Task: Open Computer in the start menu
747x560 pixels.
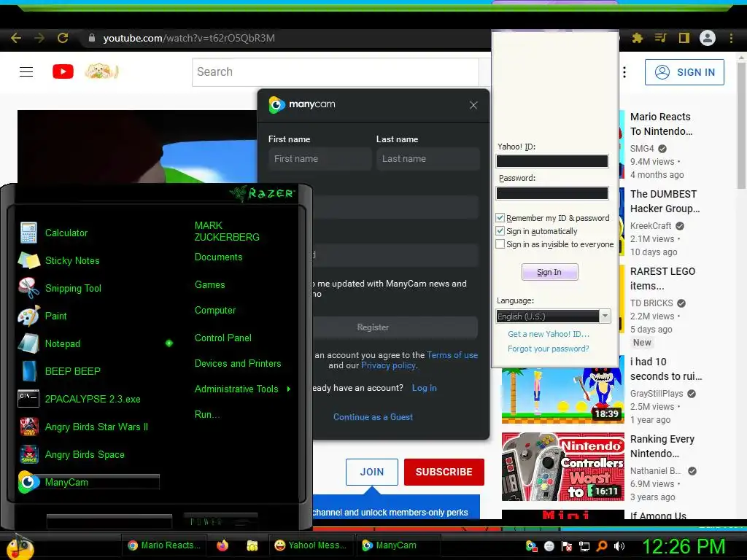Action: pyautogui.click(x=215, y=311)
